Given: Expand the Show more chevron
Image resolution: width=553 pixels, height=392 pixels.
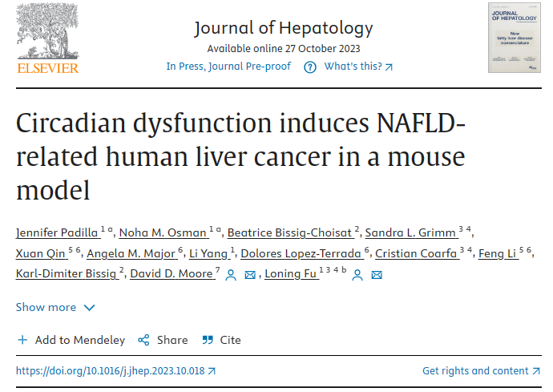Looking at the screenshot, I should click(90, 308).
